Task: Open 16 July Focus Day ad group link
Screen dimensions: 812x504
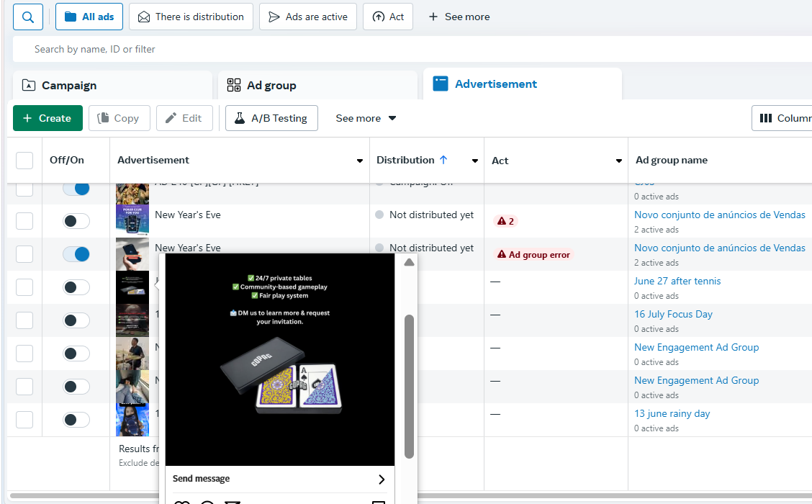Action: pyautogui.click(x=673, y=314)
